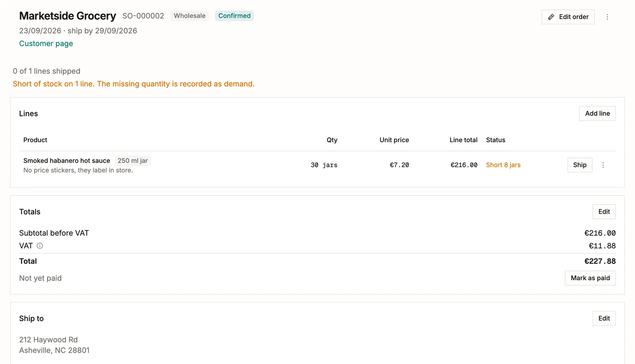The width and height of the screenshot is (635, 364).
Task: Click the Marketside Grocery heading
Action: click(67, 16)
